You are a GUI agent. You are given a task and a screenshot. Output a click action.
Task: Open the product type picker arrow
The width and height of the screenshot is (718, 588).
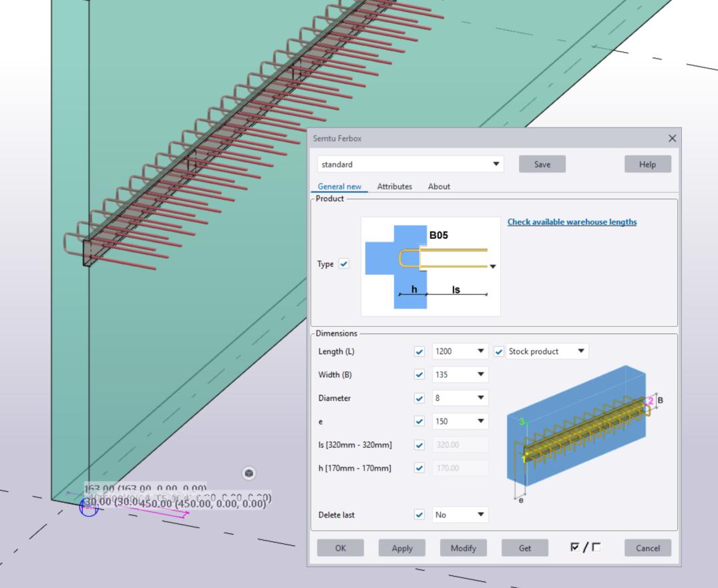[493, 266]
